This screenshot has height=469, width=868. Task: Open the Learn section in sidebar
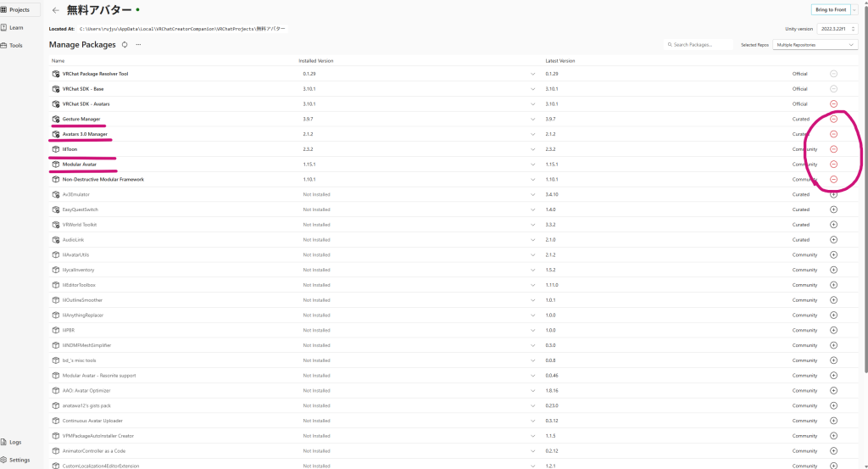click(x=16, y=28)
